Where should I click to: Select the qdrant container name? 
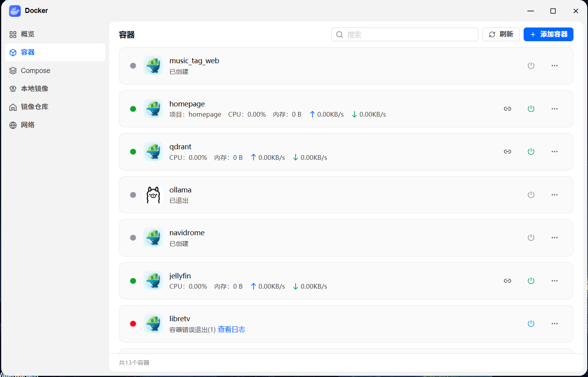point(181,147)
